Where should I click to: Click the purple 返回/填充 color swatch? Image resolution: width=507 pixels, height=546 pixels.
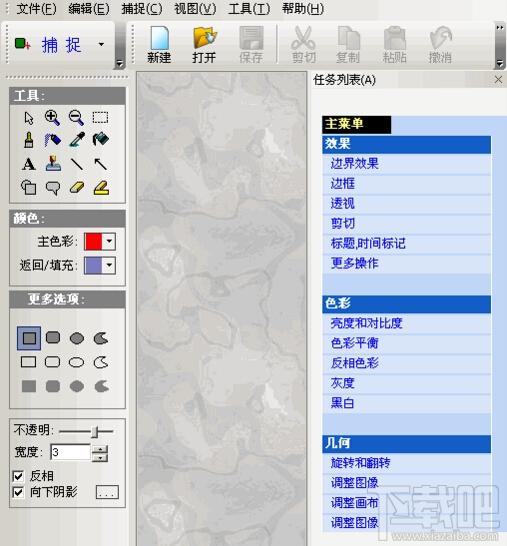click(x=93, y=266)
